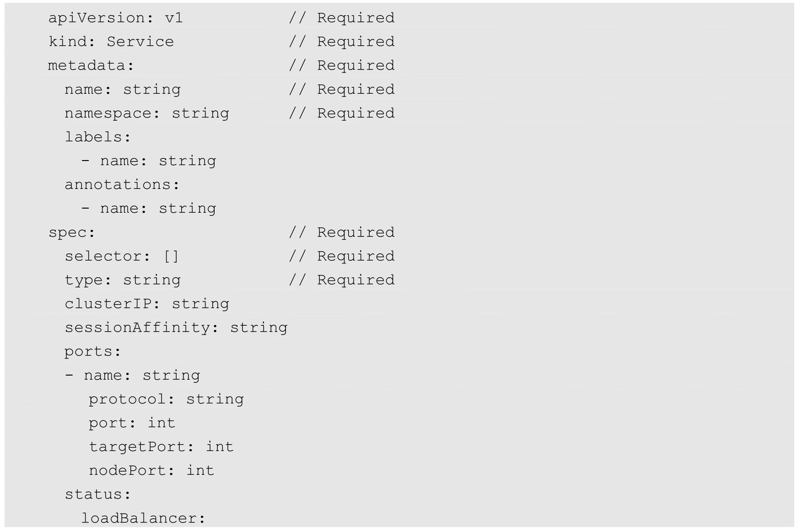Click the "metadata:" key
The width and height of the screenshot is (797, 532).
[x=91, y=65]
